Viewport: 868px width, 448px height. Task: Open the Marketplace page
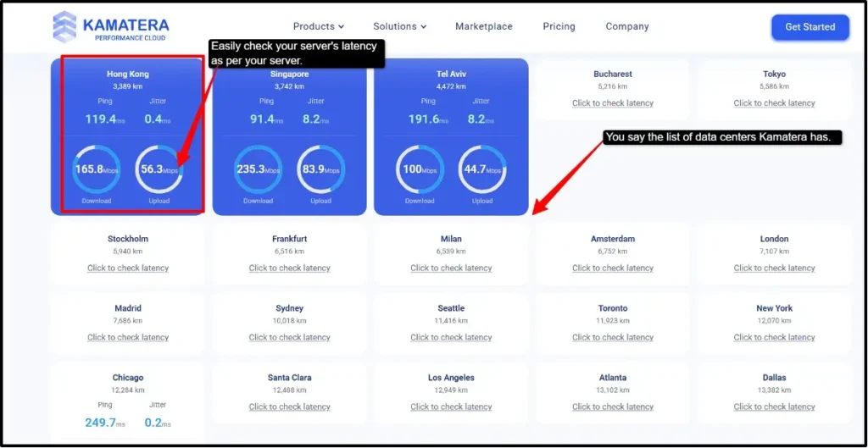click(484, 26)
